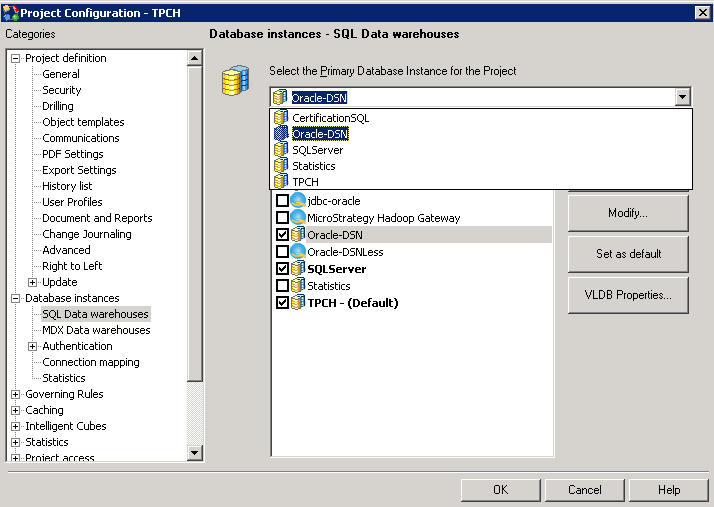Expand the Authentication tree node

[x=33, y=346]
